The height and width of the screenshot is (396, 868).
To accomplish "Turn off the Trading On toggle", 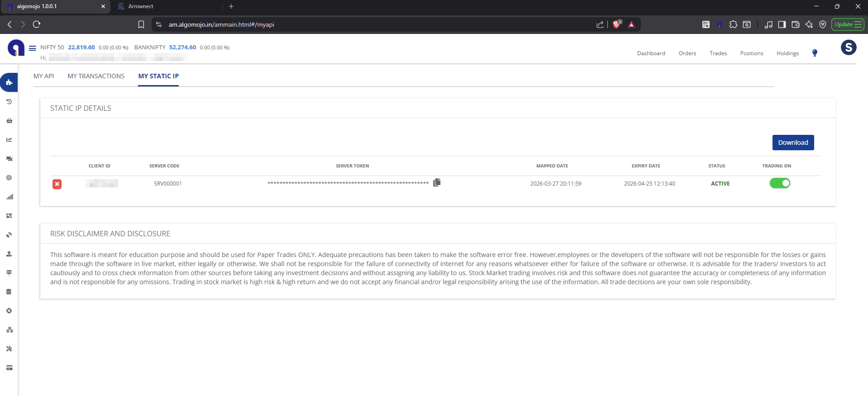I will (779, 183).
